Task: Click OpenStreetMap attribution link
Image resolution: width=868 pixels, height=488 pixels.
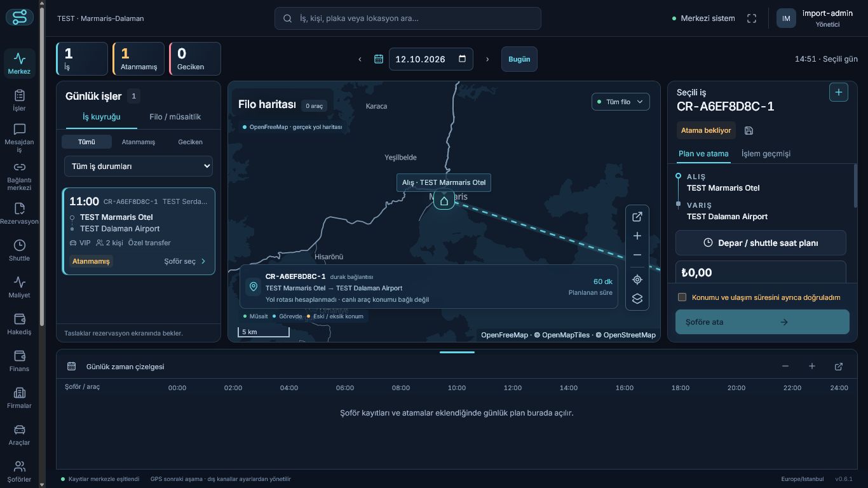Action: pyautogui.click(x=630, y=335)
